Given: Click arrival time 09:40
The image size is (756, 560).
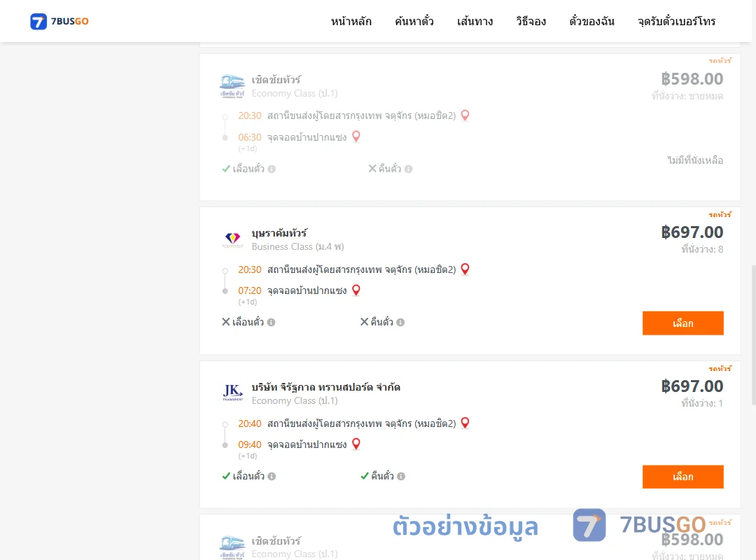Looking at the screenshot, I should 250,444.
